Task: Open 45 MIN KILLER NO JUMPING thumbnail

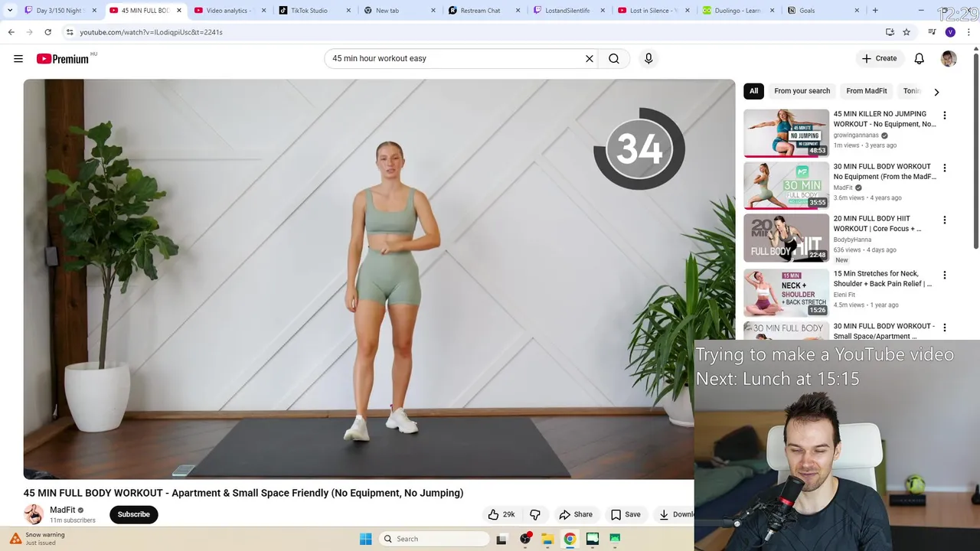Action: click(786, 133)
